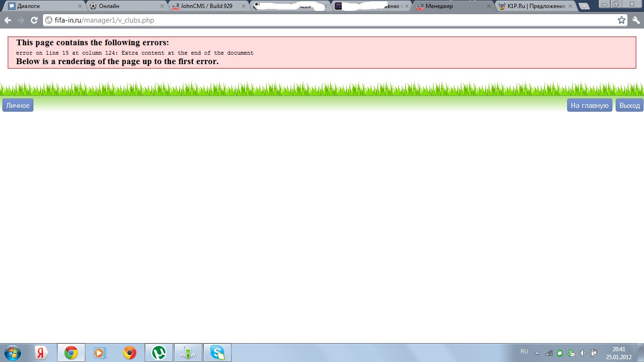This screenshot has height=362, width=644.
Task: Open a new browser tab
Action: (x=584, y=6)
